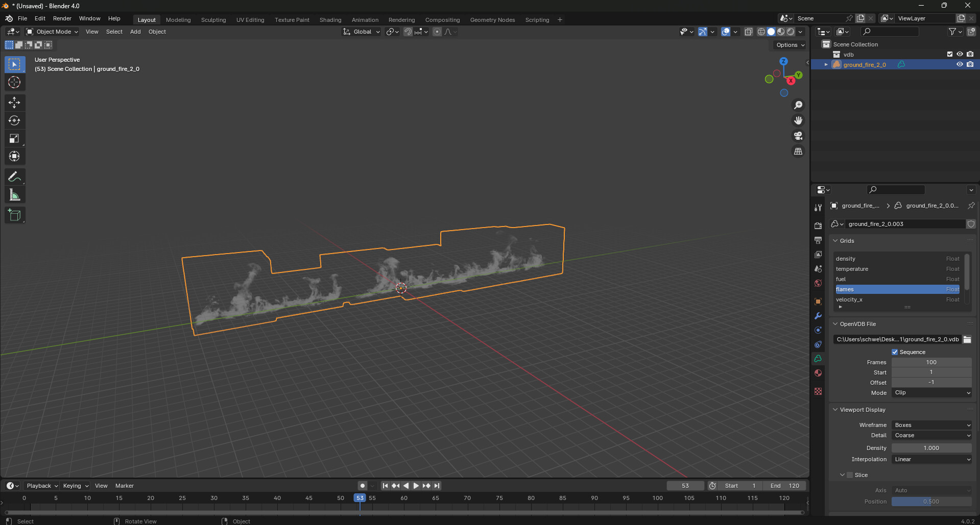Viewport: 980px width, 525px height.
Task: Open the Object Mode dropdown
Action: tap(52, 32)
